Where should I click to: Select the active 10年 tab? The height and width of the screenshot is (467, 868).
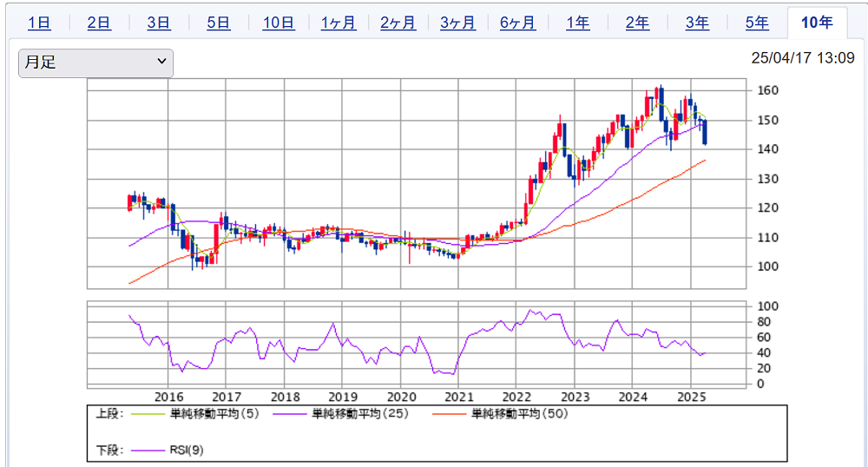click(817, 23)
